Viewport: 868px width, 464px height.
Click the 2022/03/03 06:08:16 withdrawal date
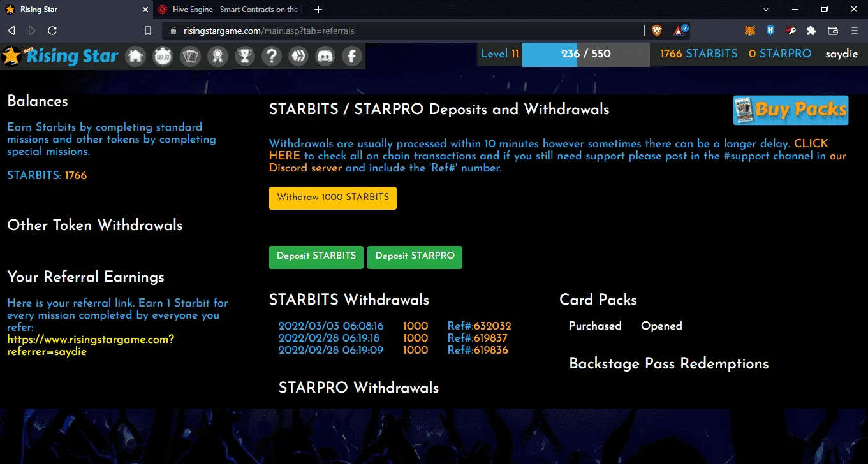tap(331, 326)
